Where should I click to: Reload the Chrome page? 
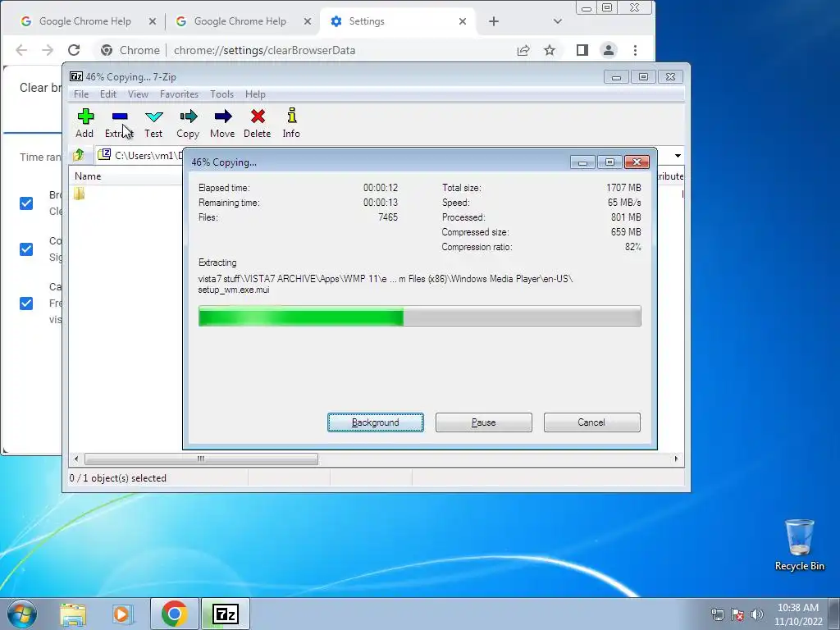coord(74,50)
